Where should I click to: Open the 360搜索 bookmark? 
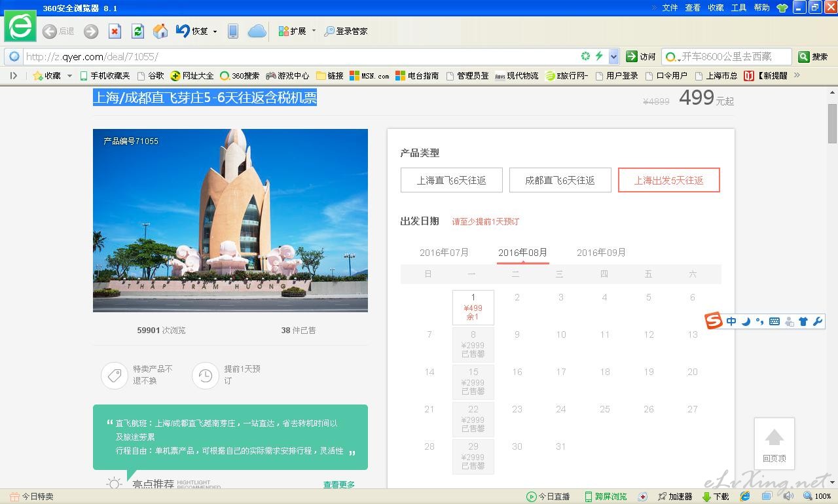point(240,76)
